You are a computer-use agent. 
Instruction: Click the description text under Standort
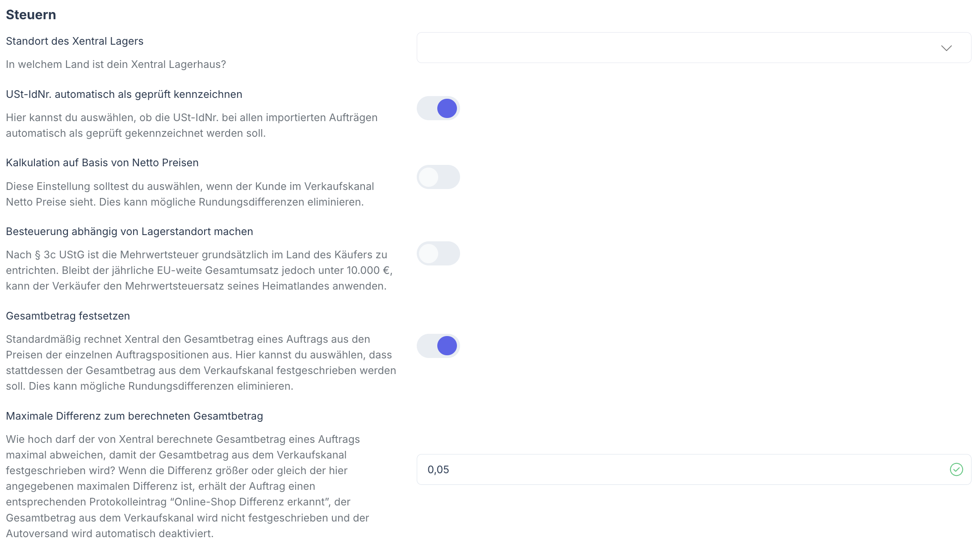coord(116,64)
